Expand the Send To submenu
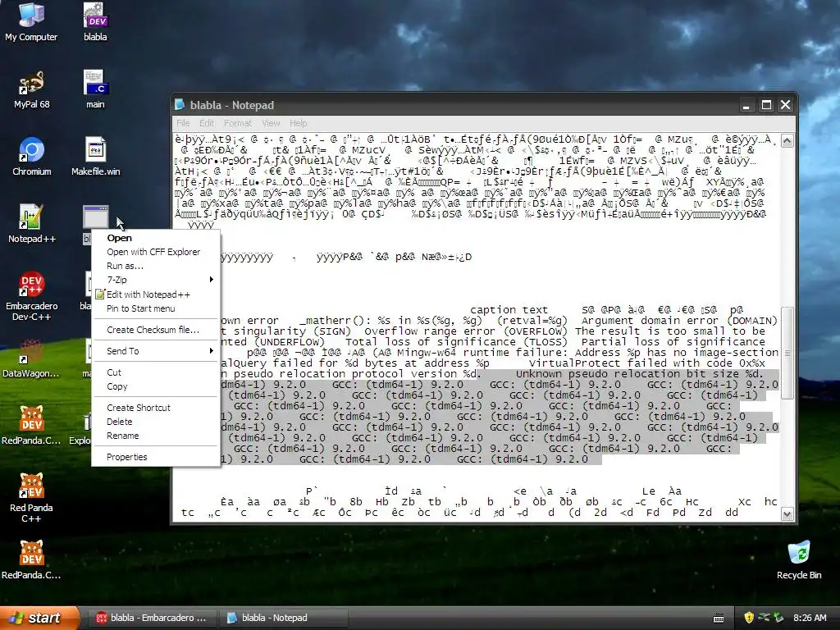 point(156,351)
